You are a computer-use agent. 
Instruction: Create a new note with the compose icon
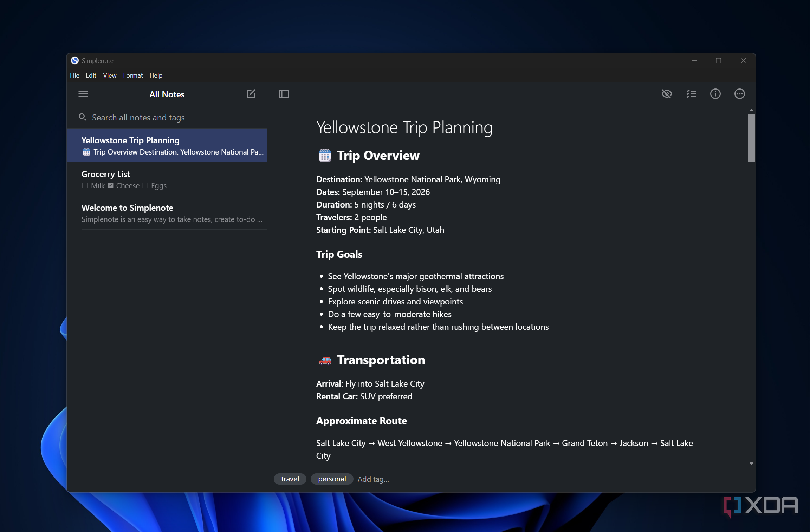[x=251, y=94]
